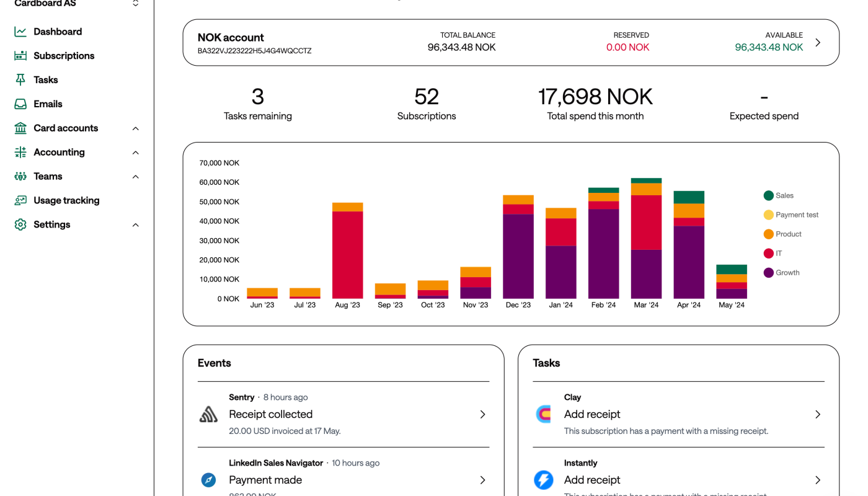Click Expected spend label

tap(764, 116)
